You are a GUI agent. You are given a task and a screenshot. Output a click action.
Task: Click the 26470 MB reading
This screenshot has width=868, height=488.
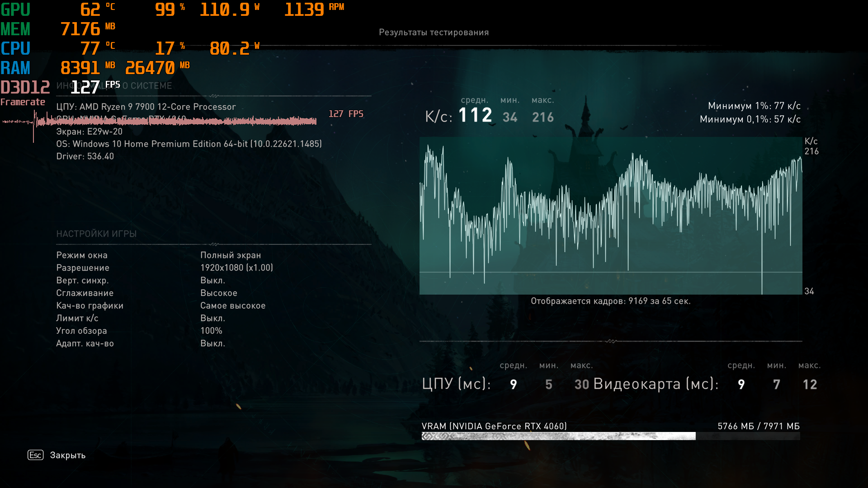point(157,68)
